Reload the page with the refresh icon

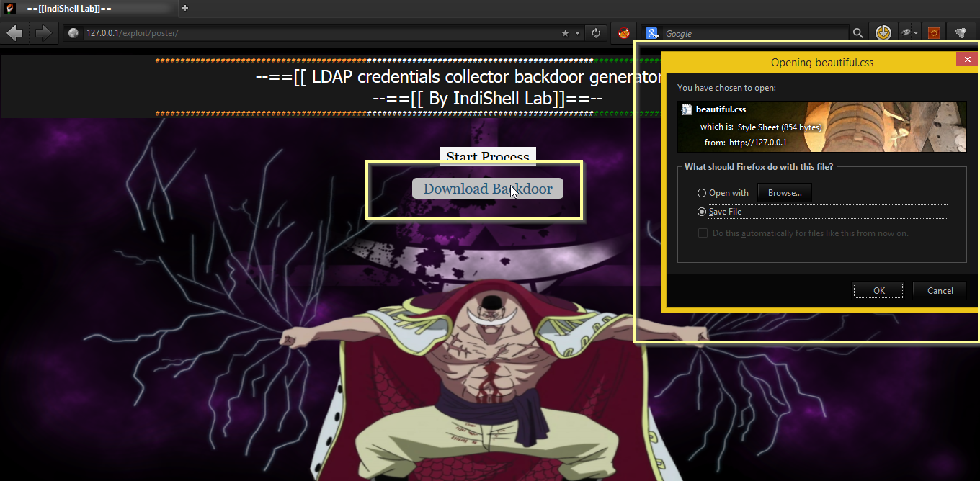[x=596, y=33]
